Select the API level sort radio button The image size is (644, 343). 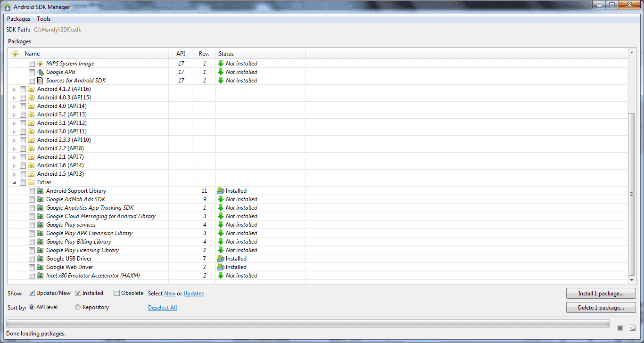click(32, 307)
